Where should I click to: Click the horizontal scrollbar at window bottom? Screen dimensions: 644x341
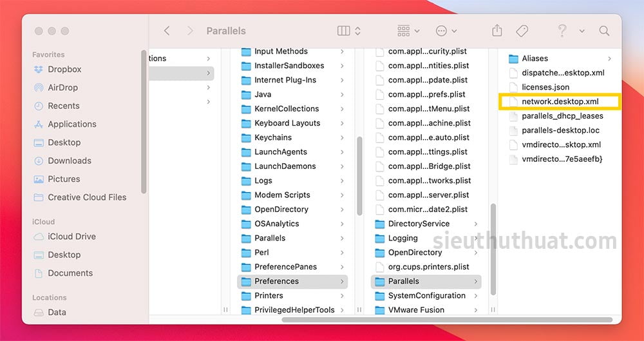[x=447, y=320]
